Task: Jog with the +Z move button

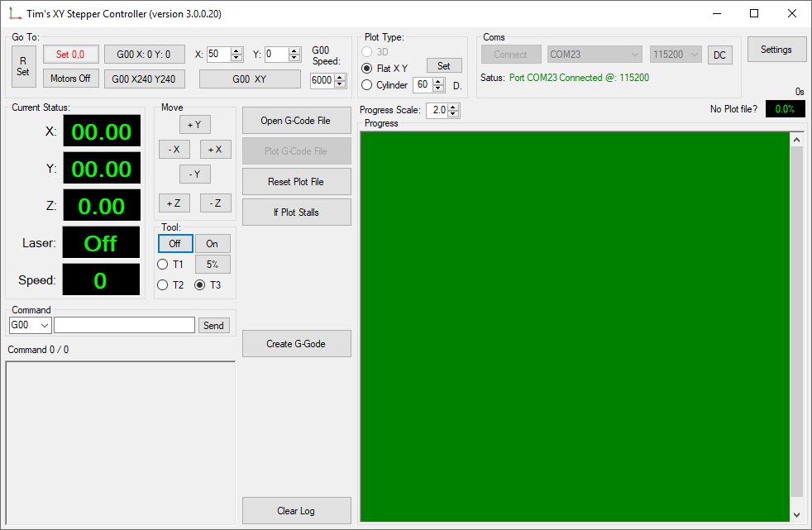Action: click(x=174, y=203)
